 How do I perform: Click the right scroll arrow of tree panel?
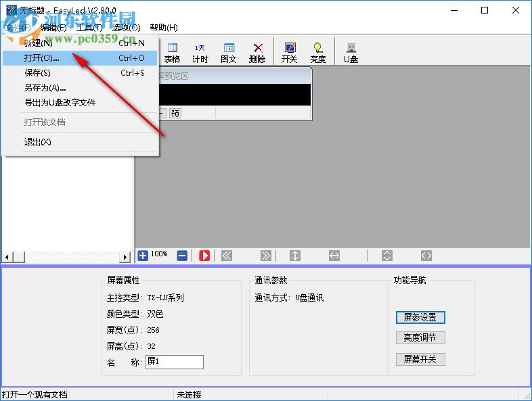tap(125, 257)
